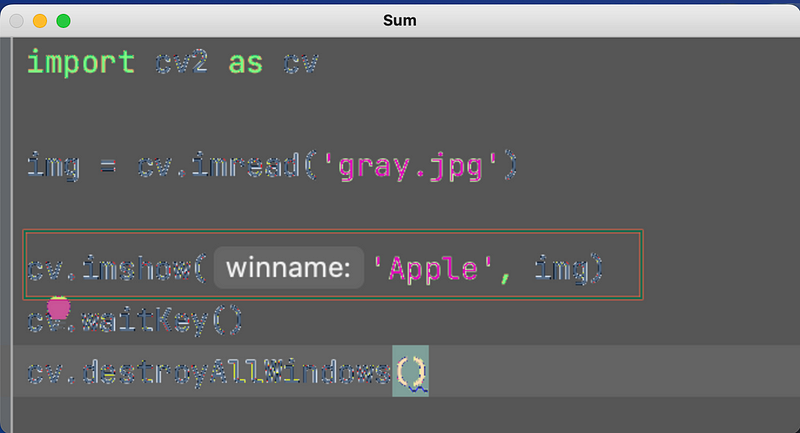Click the 'Sum' window title

pos(400,20)
